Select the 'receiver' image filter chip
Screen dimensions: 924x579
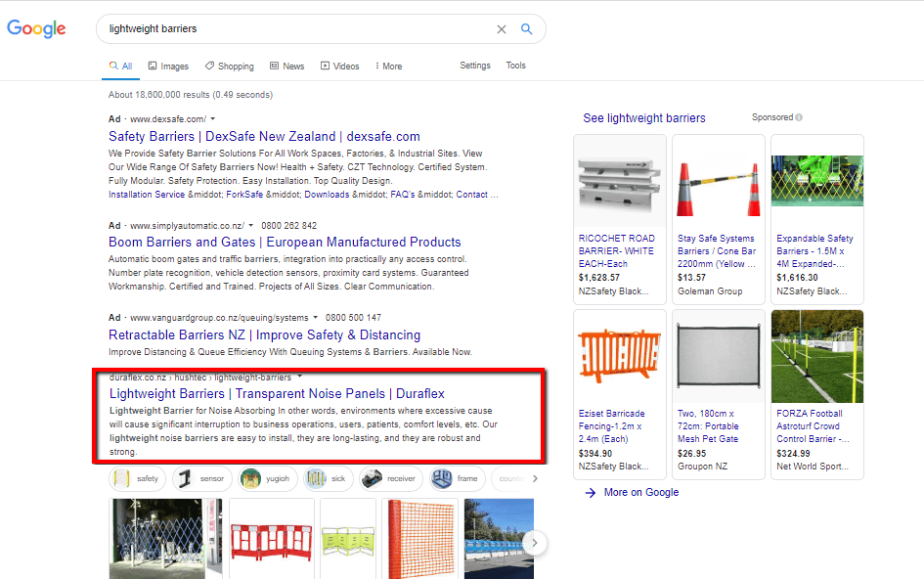[391, 479]
